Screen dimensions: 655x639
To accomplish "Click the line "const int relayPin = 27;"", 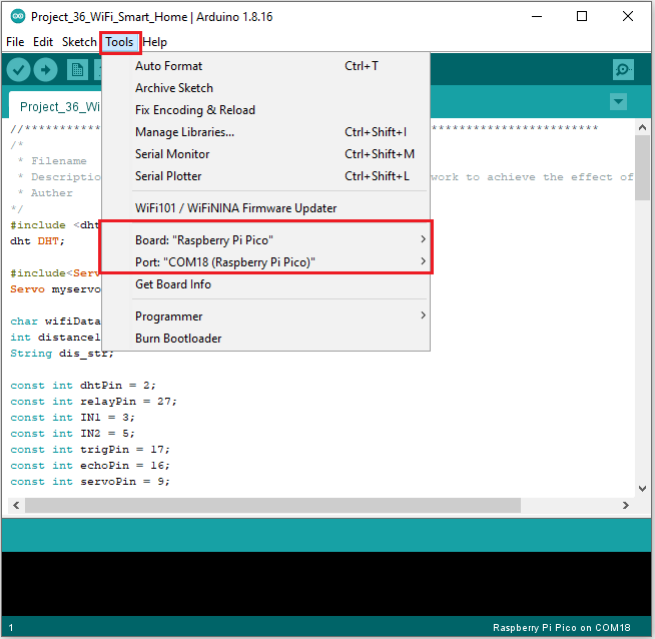I will pos(94,402).
